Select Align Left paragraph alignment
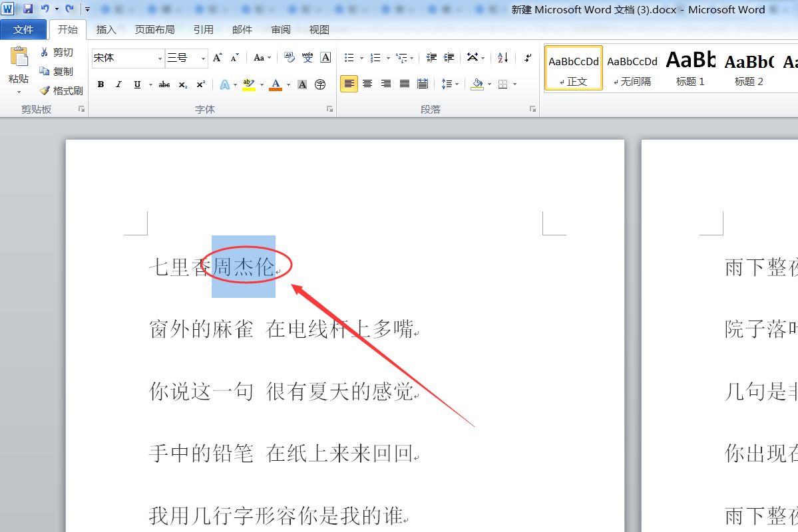This screenshot has height=532, width=798. click(x=349, y=83)
